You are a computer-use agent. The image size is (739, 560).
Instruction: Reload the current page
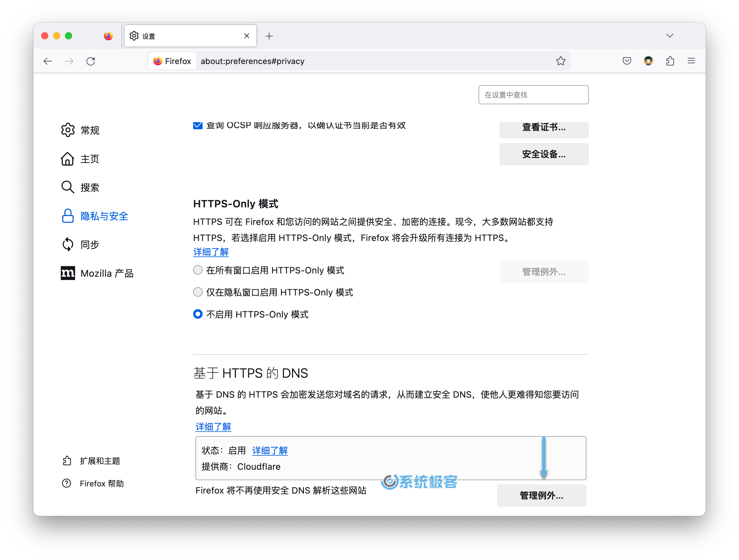tap(91, 61)
